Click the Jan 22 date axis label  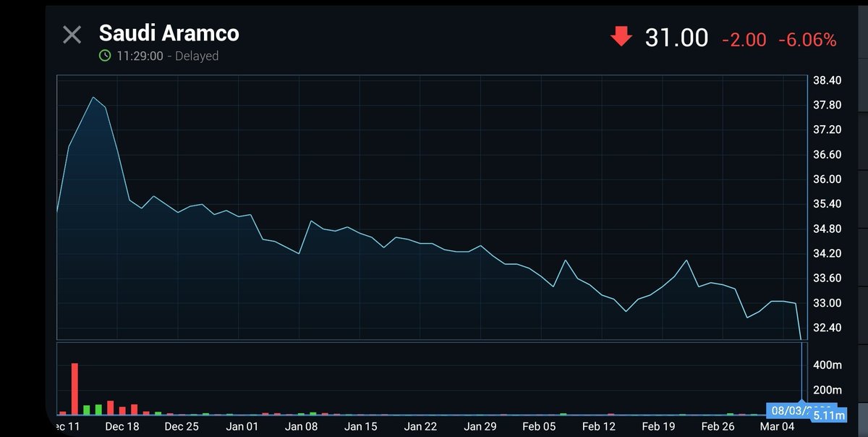click(420, 427)
